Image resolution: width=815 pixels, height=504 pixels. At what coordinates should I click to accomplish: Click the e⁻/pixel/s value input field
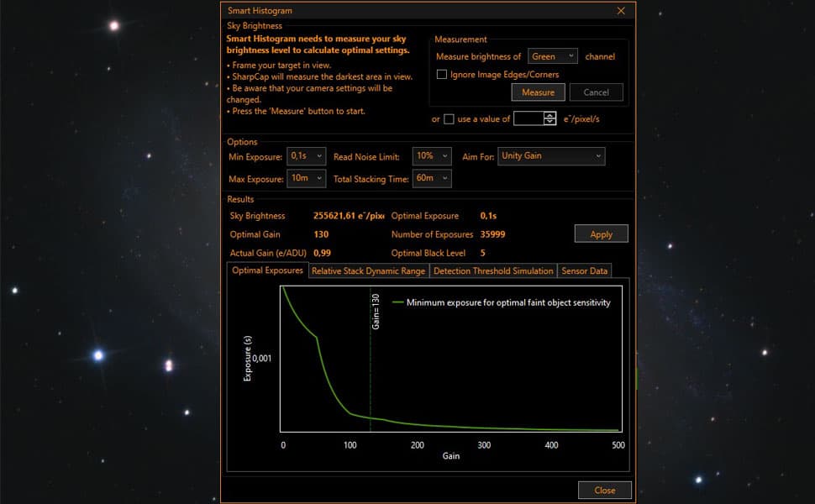tap(528, 118)
